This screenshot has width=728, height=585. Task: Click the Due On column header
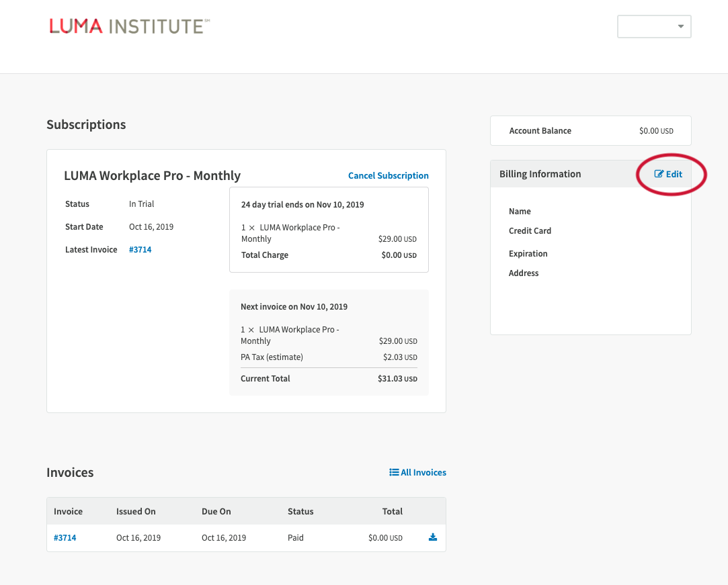(216, 511)
